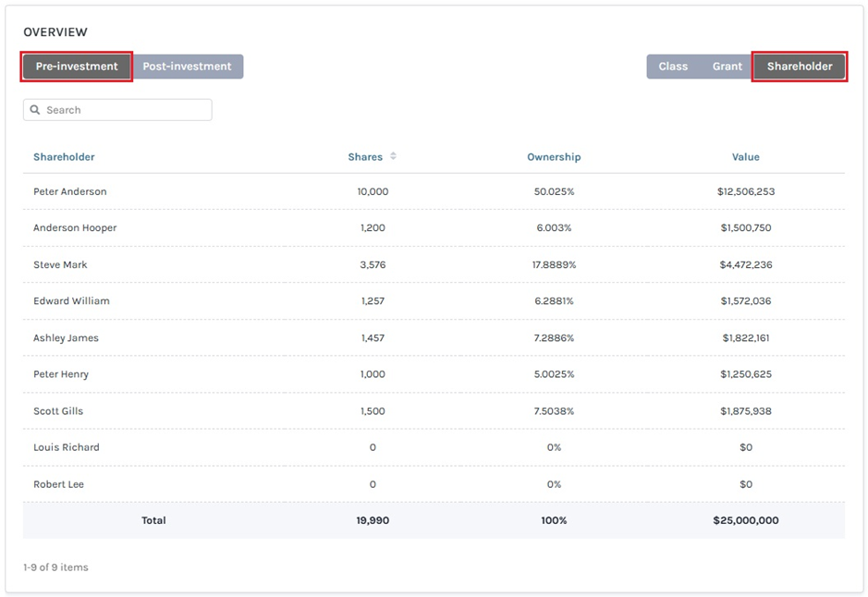868x597 pixels.
Task: Select the Shareholder grouping tab
Action: (800, 67)
